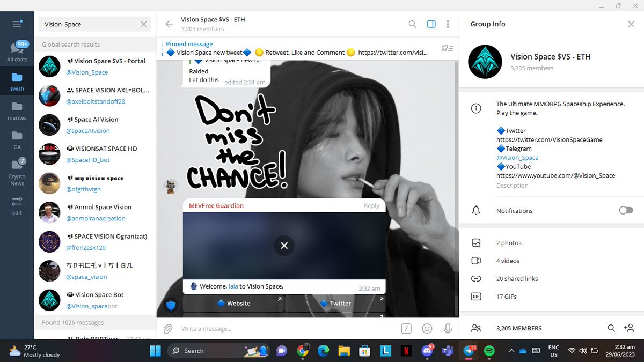
Task: Open the All chats folder
Action: point(17,52)
